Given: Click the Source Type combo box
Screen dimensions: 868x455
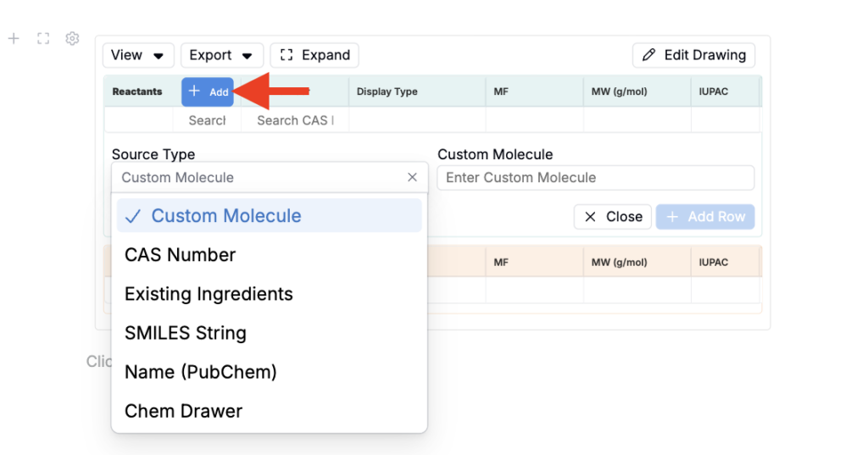Looking at the screenshot, I should point(270,177).
